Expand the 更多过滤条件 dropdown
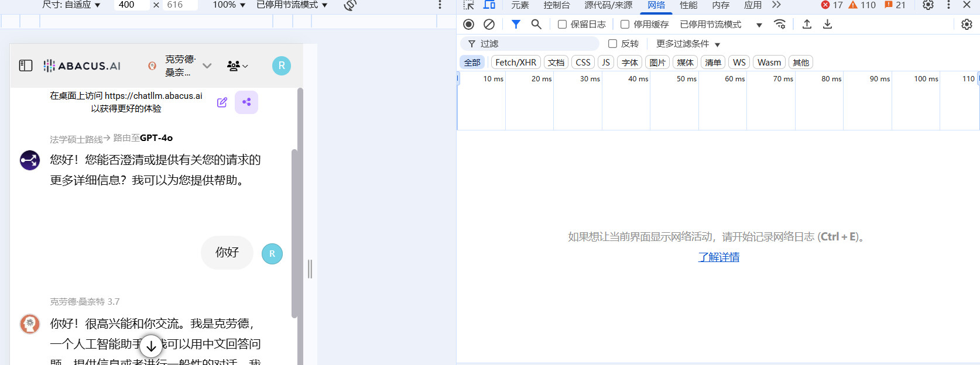Viewport: 980px width, 365px height. [688, 44]
